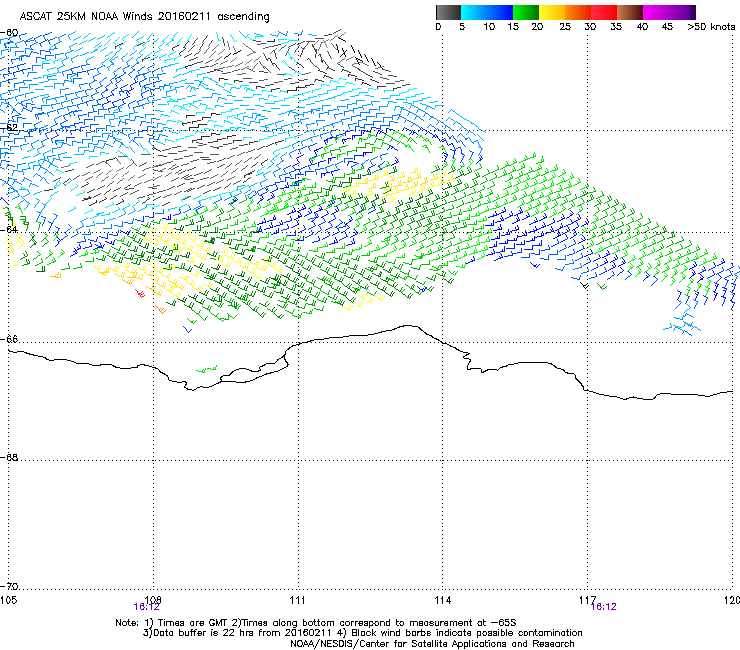Click the '>50 knots' legend label
This screenshot has width=740, height=650.
pos(711,27)
